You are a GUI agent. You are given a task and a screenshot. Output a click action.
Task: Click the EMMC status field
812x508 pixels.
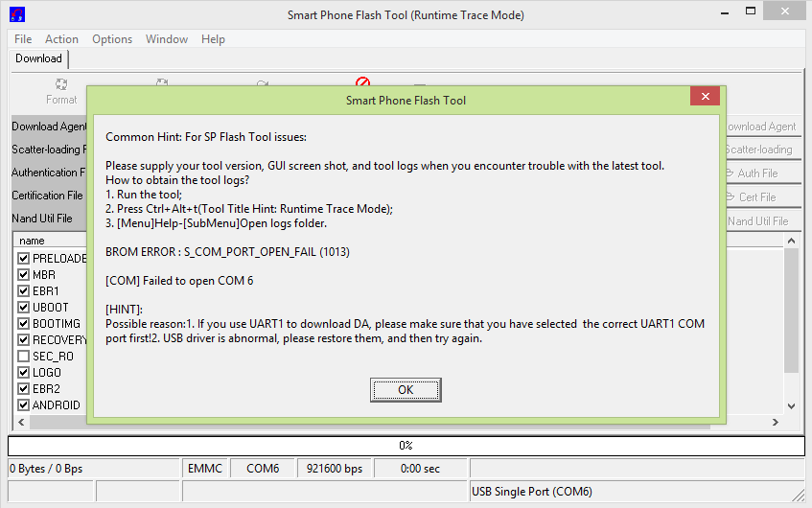[x=204, y=469]
